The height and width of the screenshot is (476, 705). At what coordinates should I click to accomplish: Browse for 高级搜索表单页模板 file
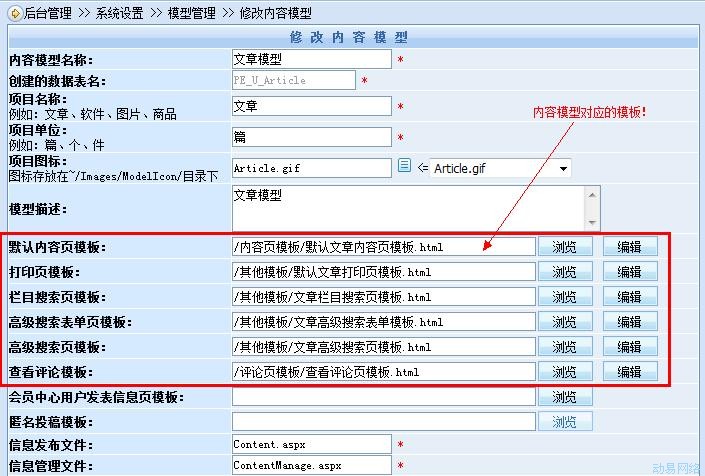pos(565,321)
